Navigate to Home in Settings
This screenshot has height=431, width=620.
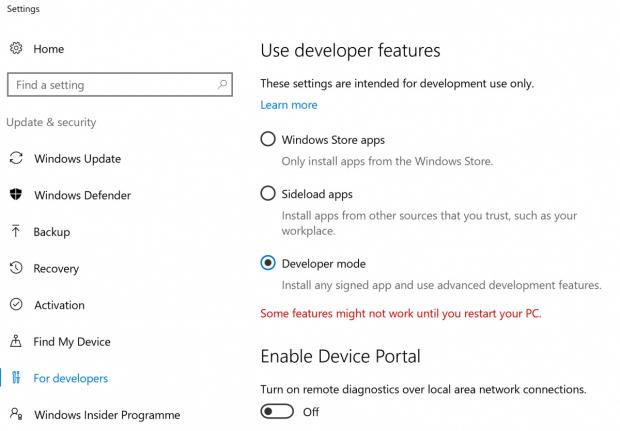pyautogui.click(x=48, y=49)
